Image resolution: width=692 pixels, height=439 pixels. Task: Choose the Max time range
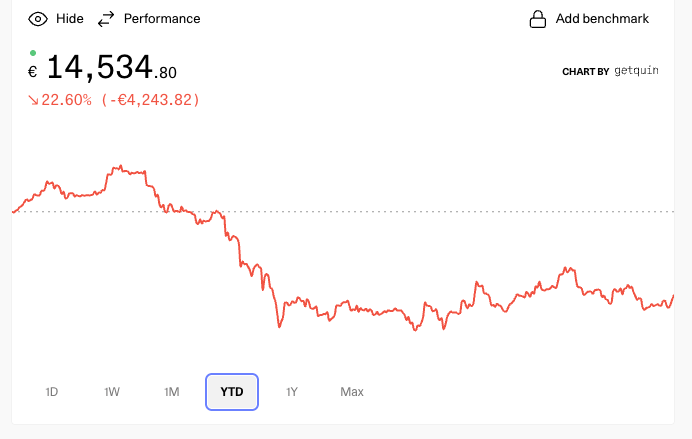pos(352,392)
